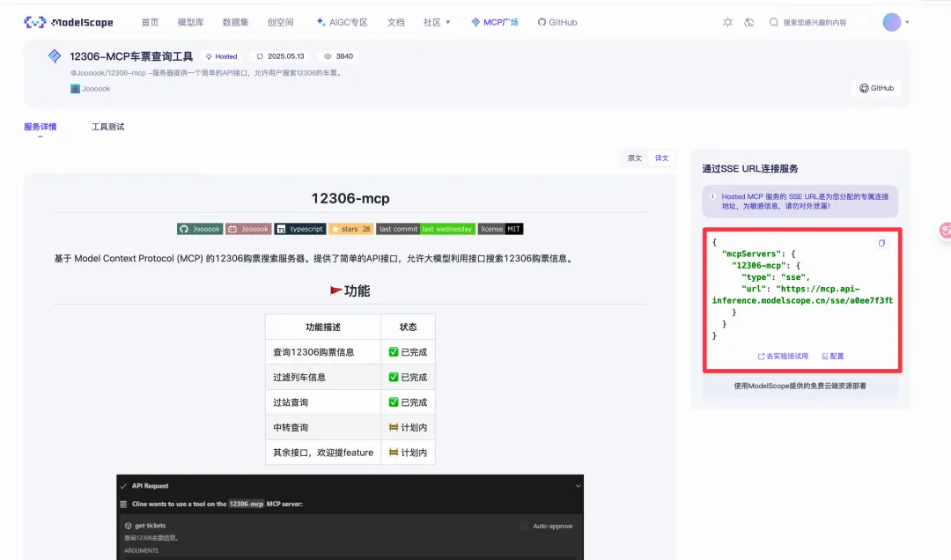Click the Hosted badge
951x560 pixels.
pos(221,56)
